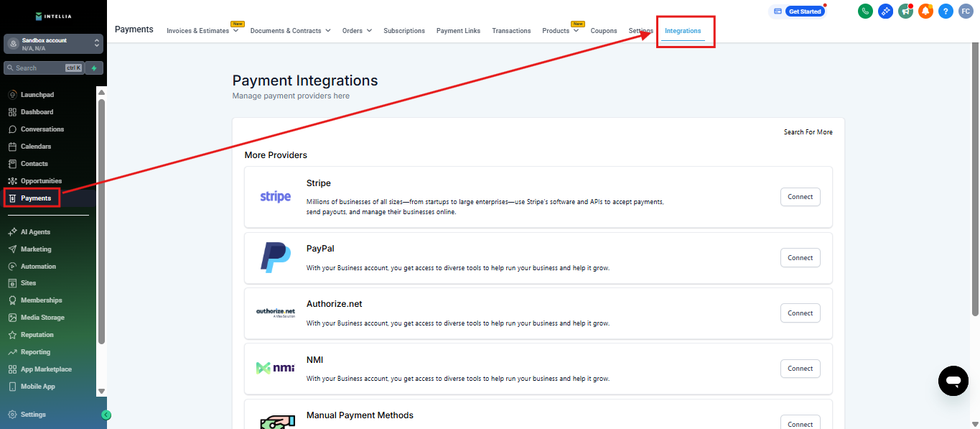Screen dimensions: 980x429
Task: Click the green phone dialer icon
Action: 865,11
